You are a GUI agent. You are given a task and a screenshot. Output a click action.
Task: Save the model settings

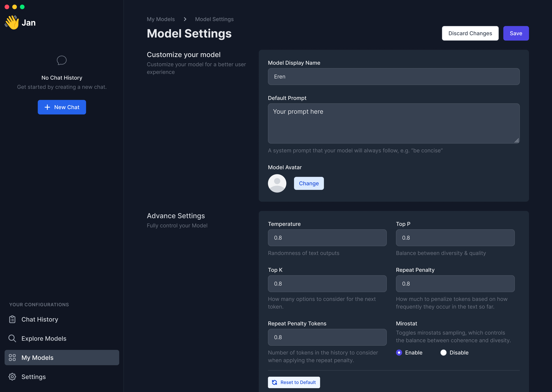[516, 33]
